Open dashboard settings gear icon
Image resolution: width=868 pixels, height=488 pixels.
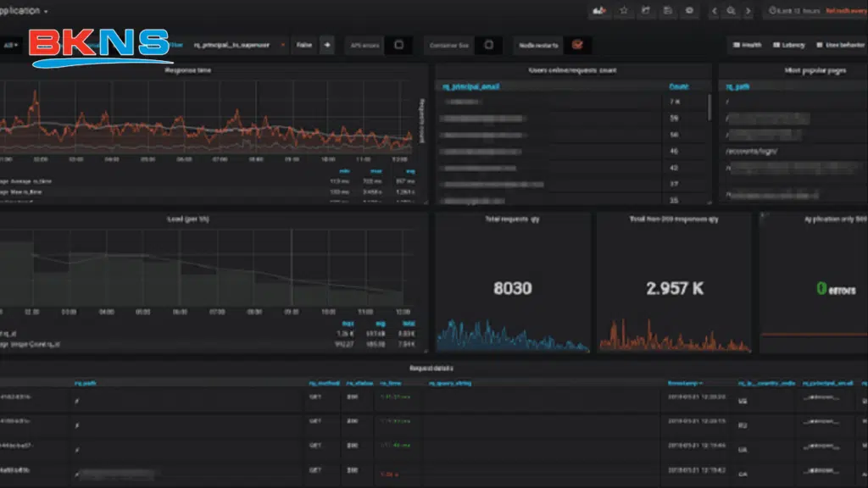[x=689, y=10]
